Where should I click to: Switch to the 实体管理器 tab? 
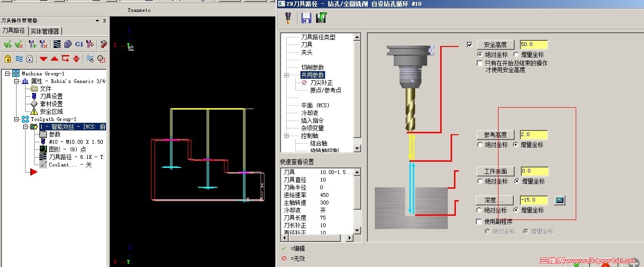[x=45, y=31]
